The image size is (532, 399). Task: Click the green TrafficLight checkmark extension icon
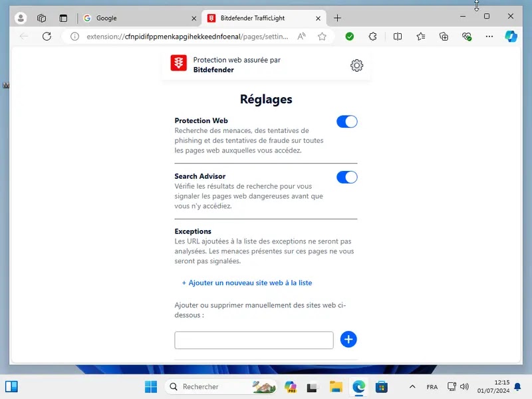[350, 37]
